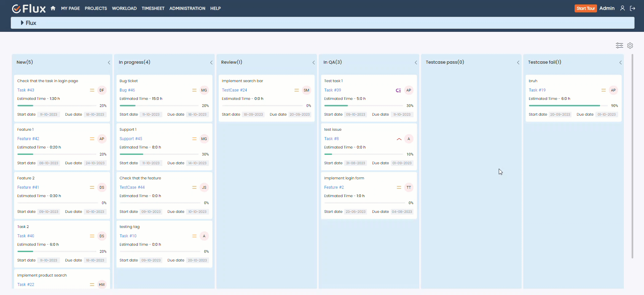
Task: Click the priority icon on Task #39
Action: coord(398,90)
